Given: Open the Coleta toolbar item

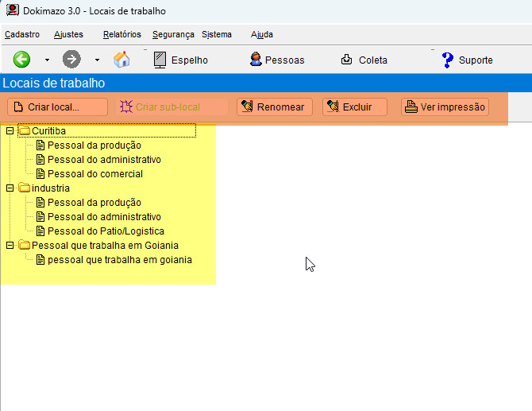Looking at the screenshot, I should pos(364,60).
